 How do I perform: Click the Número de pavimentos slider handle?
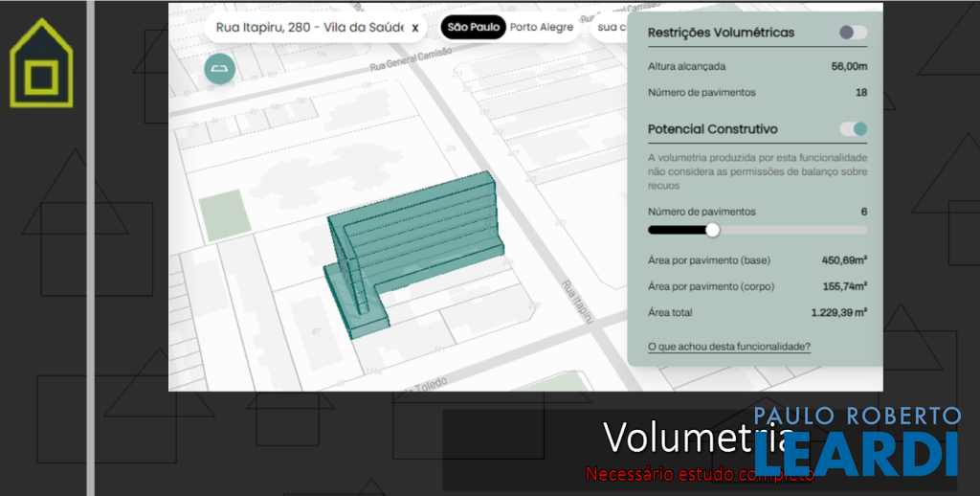pyautogui.click(x=712, y=230)
